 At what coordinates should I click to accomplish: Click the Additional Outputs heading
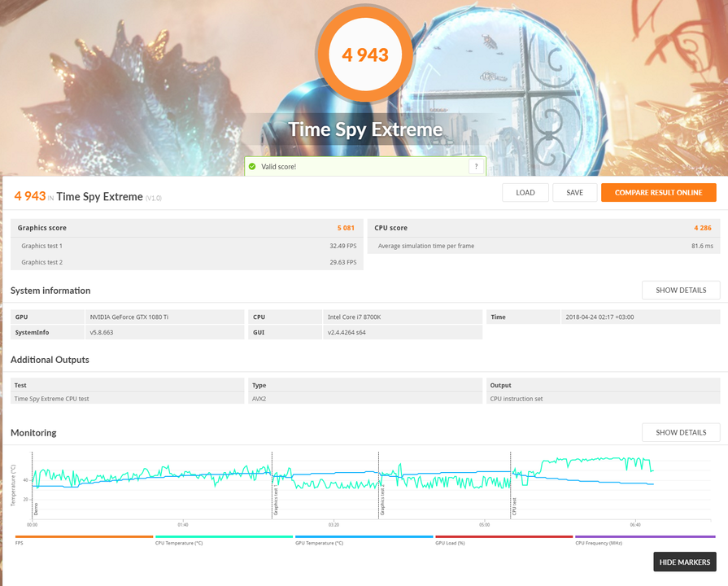point(50,360)
